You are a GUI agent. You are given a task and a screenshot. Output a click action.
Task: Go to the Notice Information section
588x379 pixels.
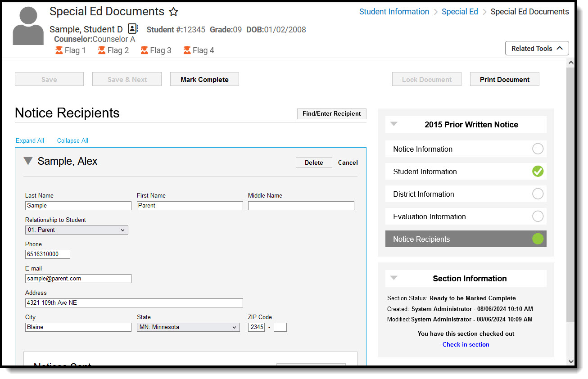coord(466,149)
